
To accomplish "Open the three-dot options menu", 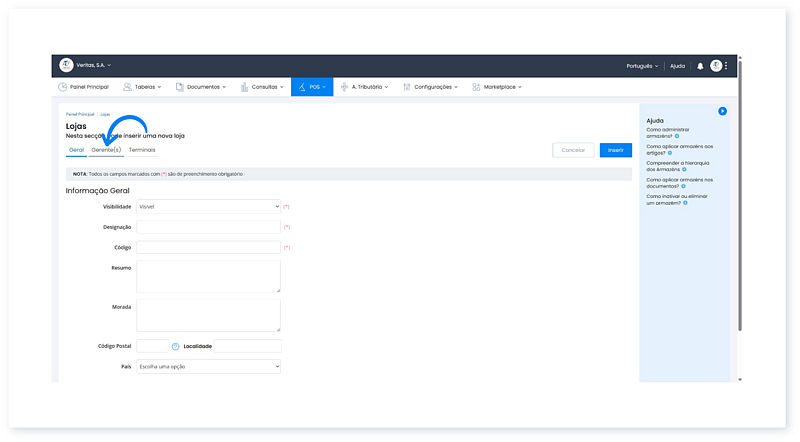I will pos(727,66).
